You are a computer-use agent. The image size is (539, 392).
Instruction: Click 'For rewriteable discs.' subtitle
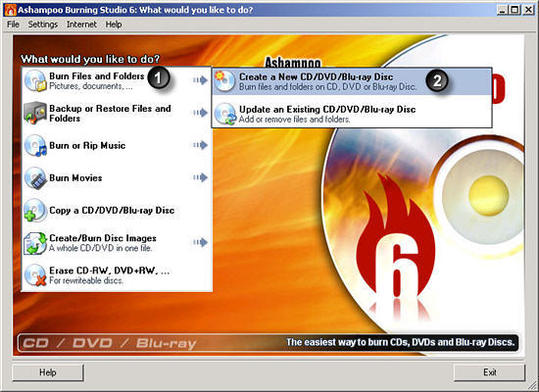pyautogui.click(x=86, y=280)
